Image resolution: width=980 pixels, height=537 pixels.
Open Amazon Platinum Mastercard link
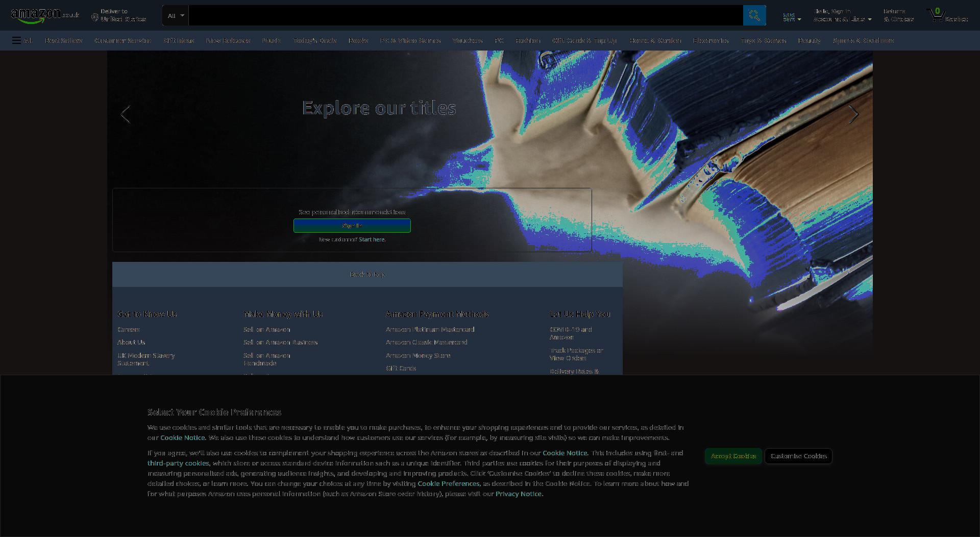coord(430,330)
